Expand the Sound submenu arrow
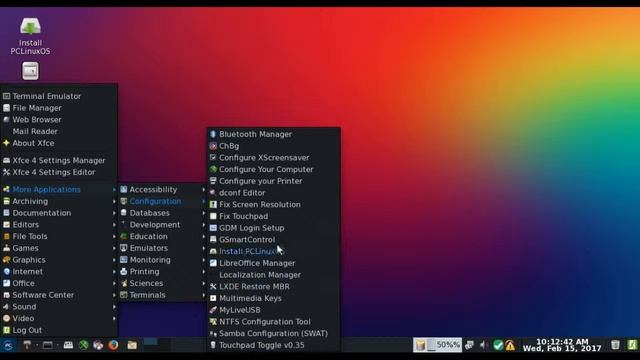This screenshot has height=360, width=640. coord(114,307)
